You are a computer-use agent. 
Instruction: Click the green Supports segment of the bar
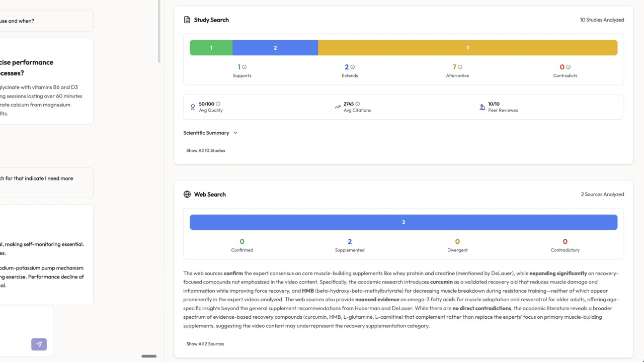click(x=211, y=47)
